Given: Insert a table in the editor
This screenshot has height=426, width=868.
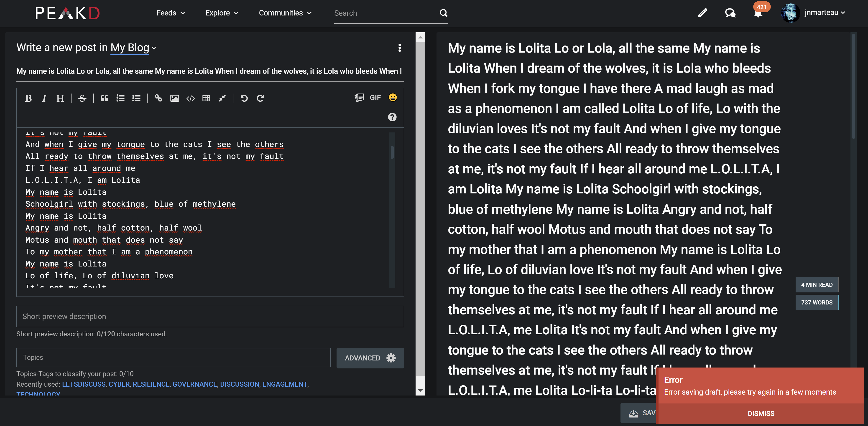Looking at the screenshot, I should pos(206,98).
